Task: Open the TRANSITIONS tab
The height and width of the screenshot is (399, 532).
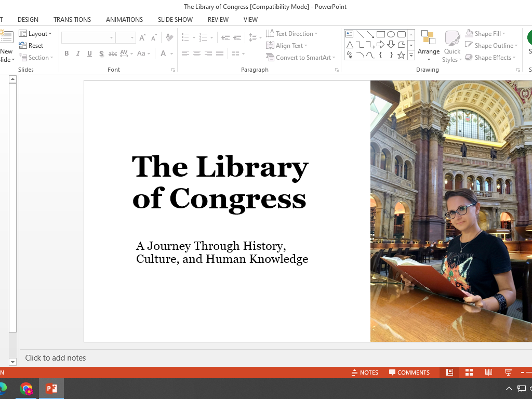Action: [x=72, y=20]
